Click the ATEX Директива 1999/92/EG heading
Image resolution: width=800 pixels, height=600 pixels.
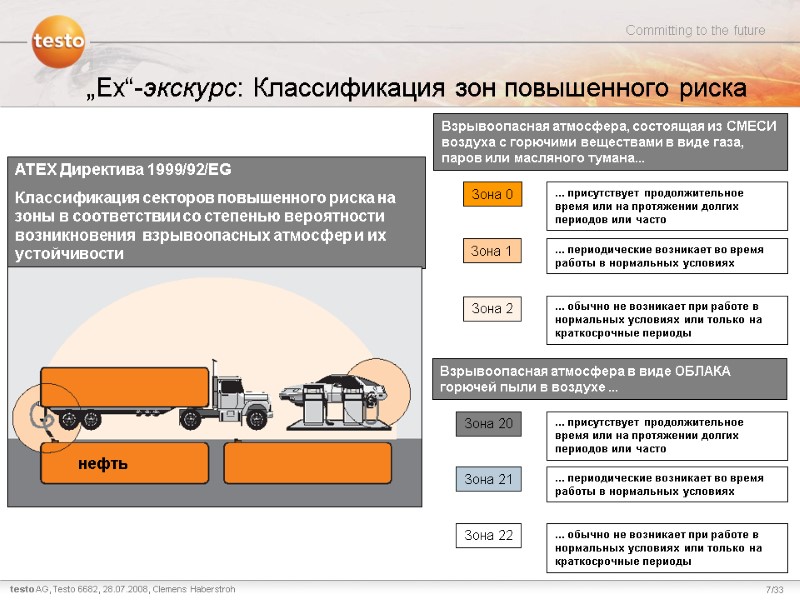(123, 169)
